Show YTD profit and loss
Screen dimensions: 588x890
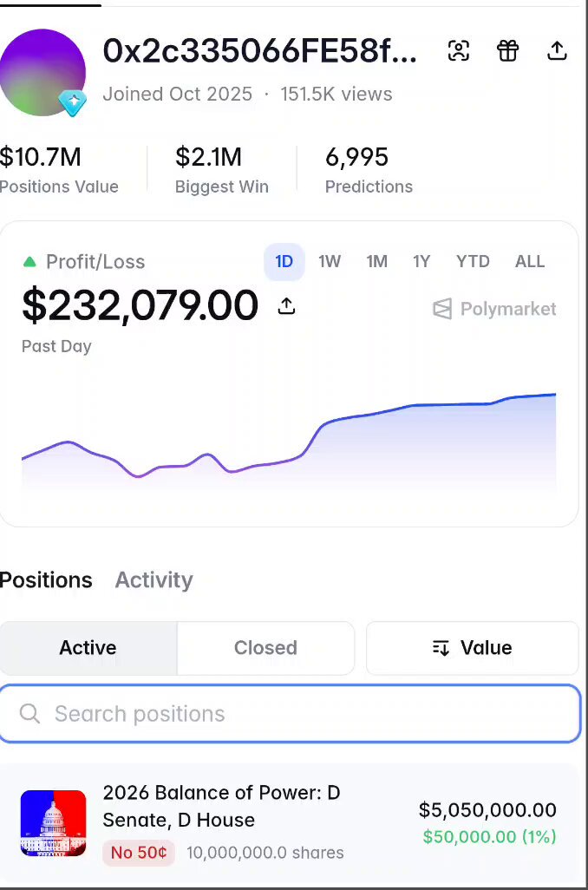pyautogui.click(x=473, y=262)
